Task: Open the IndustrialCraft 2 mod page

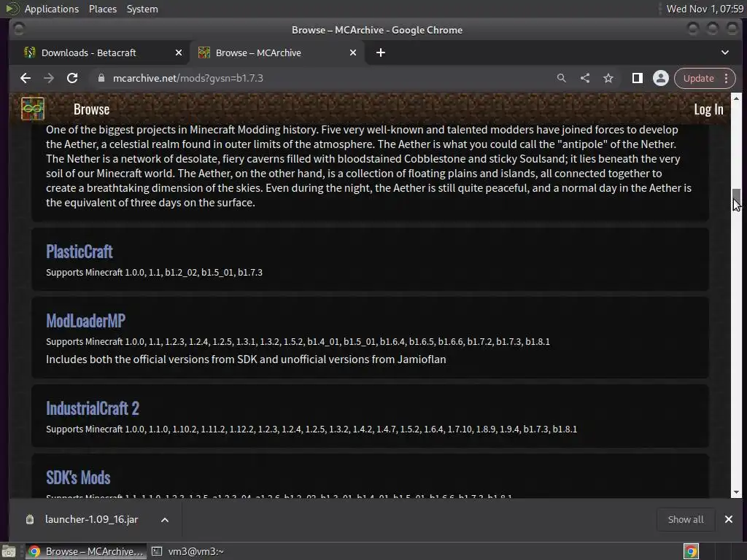Action: pyautogui.click(x=93, y=408)
